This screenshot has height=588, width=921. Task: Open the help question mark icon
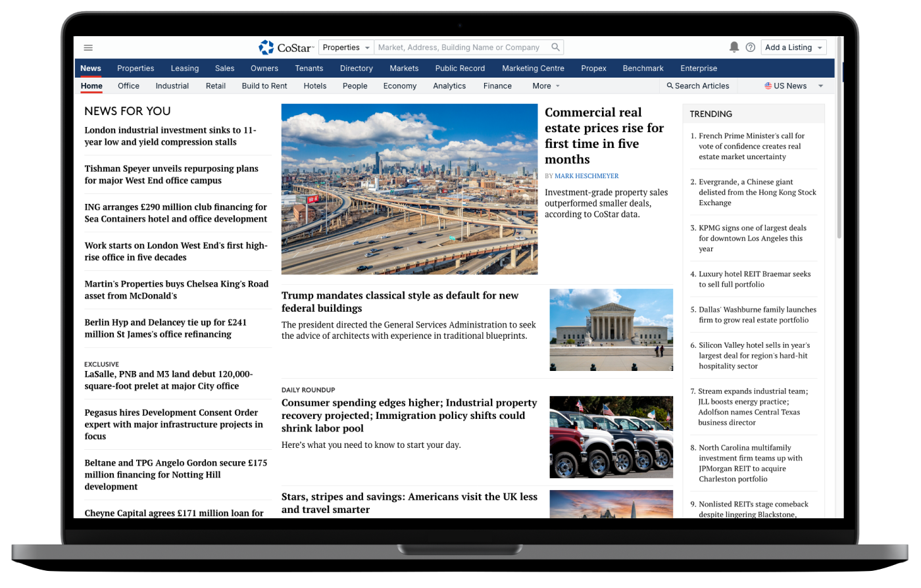(750, 47)
